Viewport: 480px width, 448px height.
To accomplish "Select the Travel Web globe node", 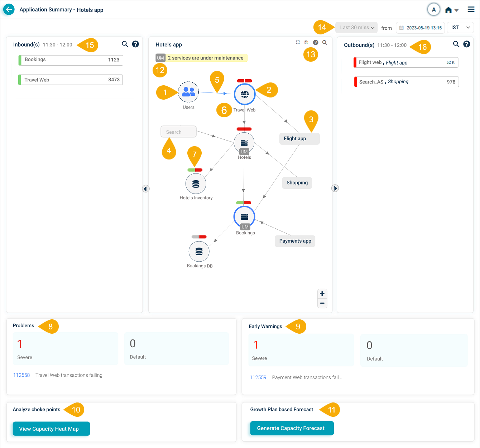I will [245, 94].
